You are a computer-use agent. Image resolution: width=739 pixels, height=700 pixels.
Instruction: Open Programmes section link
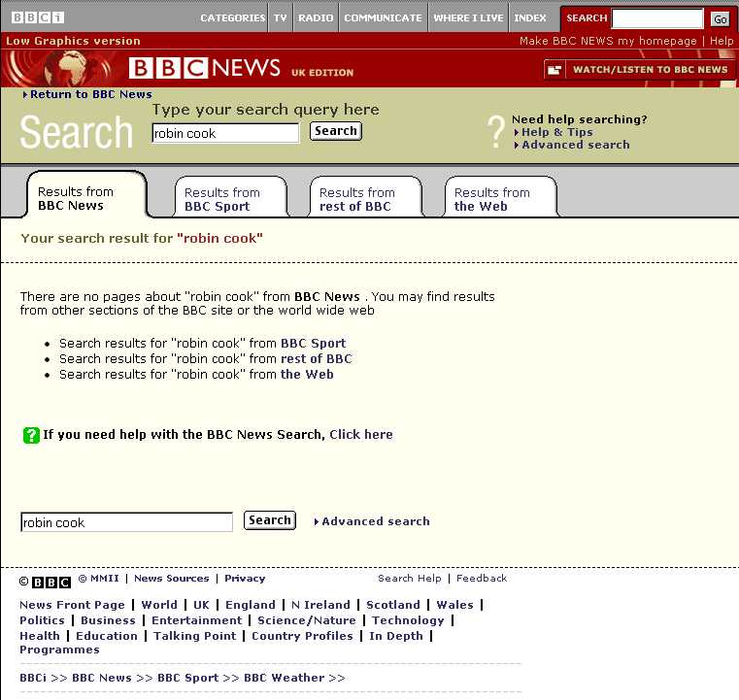[59, 650]
